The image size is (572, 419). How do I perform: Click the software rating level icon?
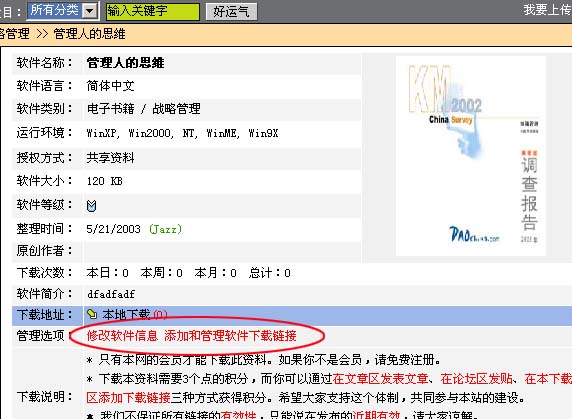[92, 206]
